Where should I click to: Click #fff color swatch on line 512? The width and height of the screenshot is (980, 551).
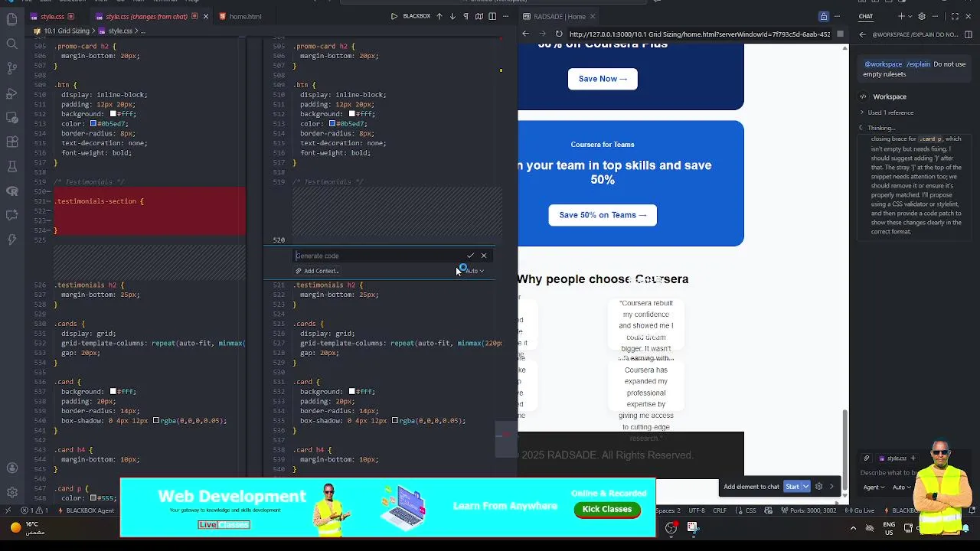pos(113,114)
